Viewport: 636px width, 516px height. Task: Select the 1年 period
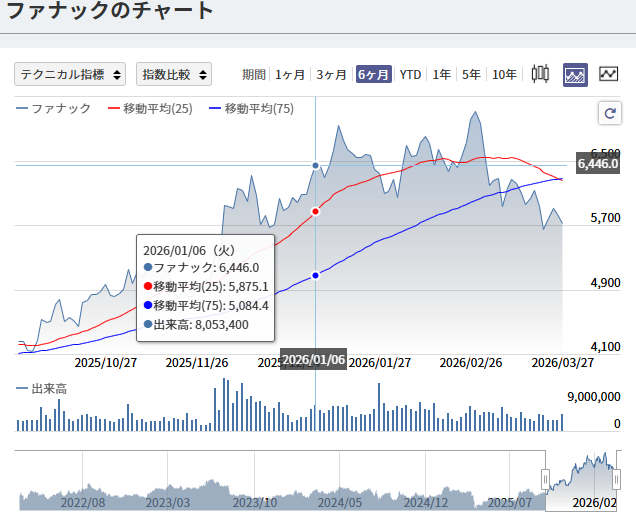click(x=441, y=75)
